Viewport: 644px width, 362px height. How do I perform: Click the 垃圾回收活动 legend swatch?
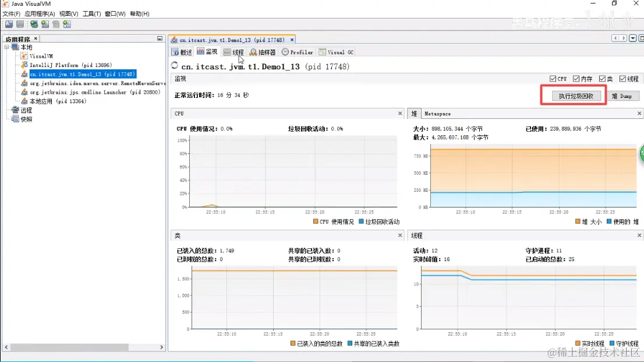click(x=361, y=222)
